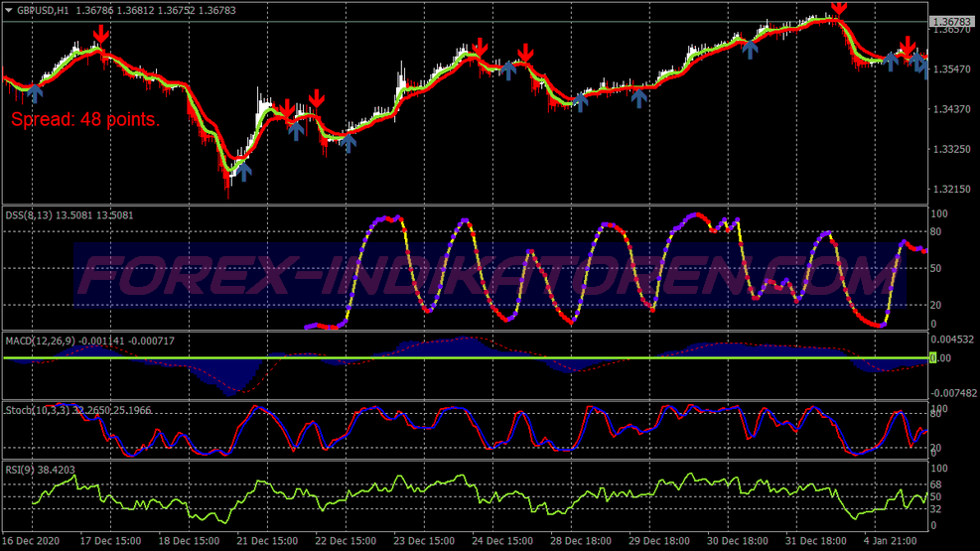
Task: Click the 22 Dec 15:00 time label
Action: (346, 541)
